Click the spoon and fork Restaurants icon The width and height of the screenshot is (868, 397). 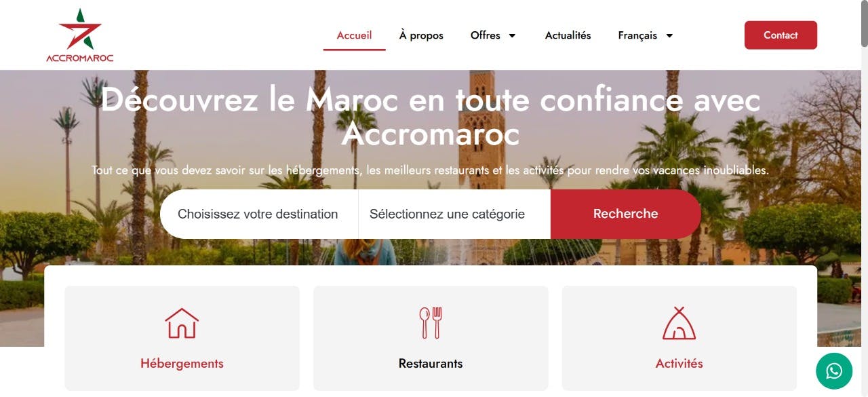[431, 323]
